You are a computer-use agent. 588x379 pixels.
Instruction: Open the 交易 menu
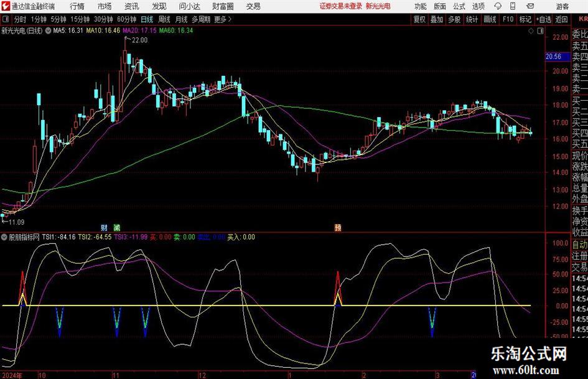253,6
